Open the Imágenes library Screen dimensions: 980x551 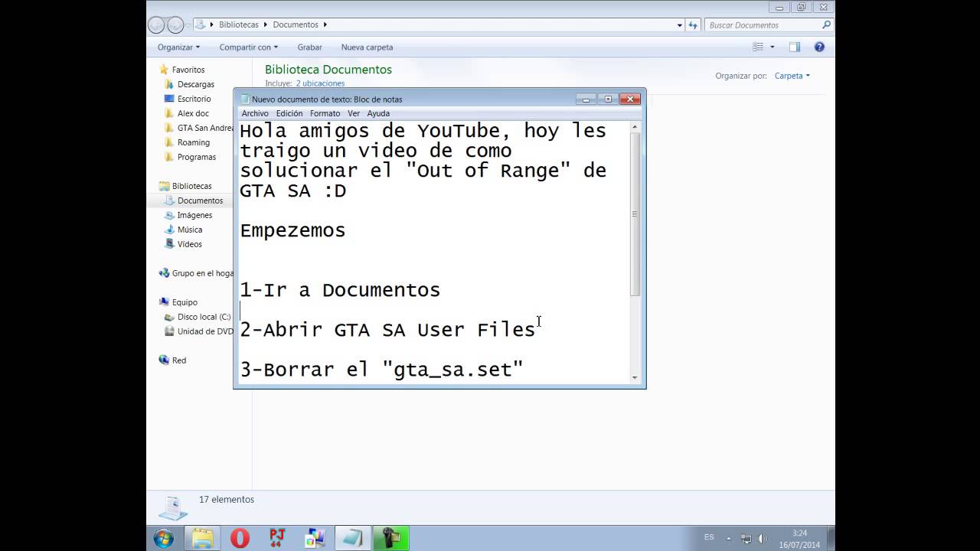pos(194,215)
